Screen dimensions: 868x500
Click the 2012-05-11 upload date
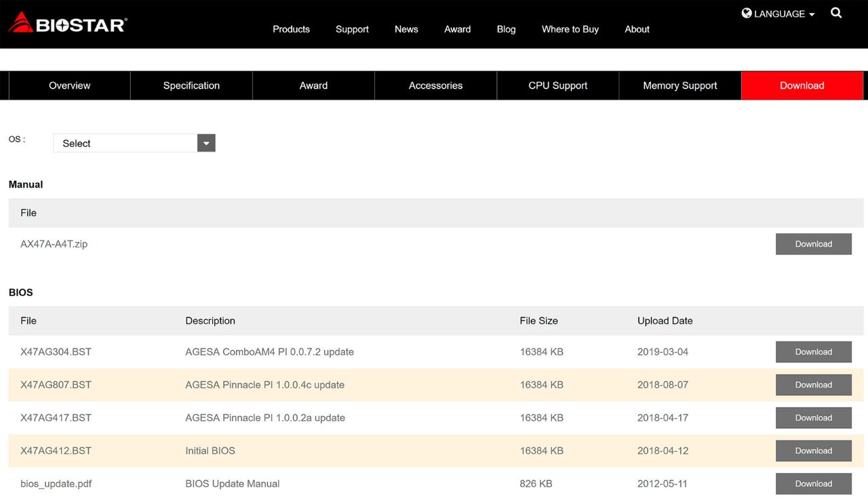(663, 484)
